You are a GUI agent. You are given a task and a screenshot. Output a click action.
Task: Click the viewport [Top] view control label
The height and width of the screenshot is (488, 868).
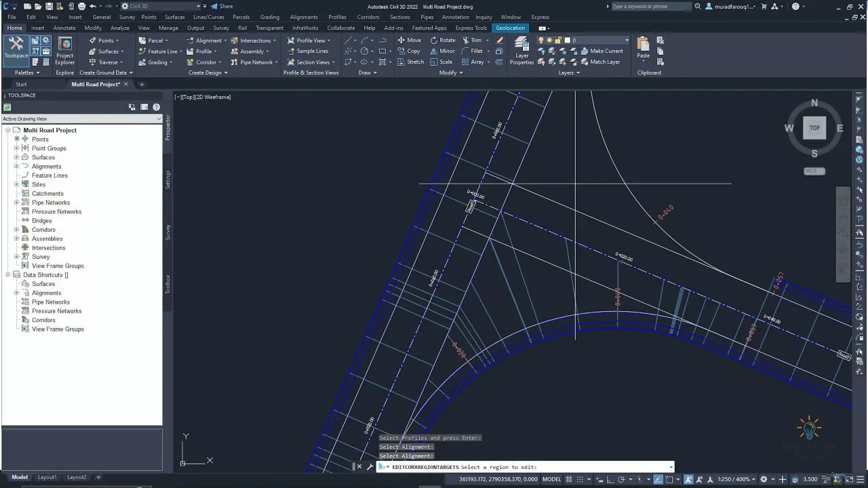(x=188, y=97)
